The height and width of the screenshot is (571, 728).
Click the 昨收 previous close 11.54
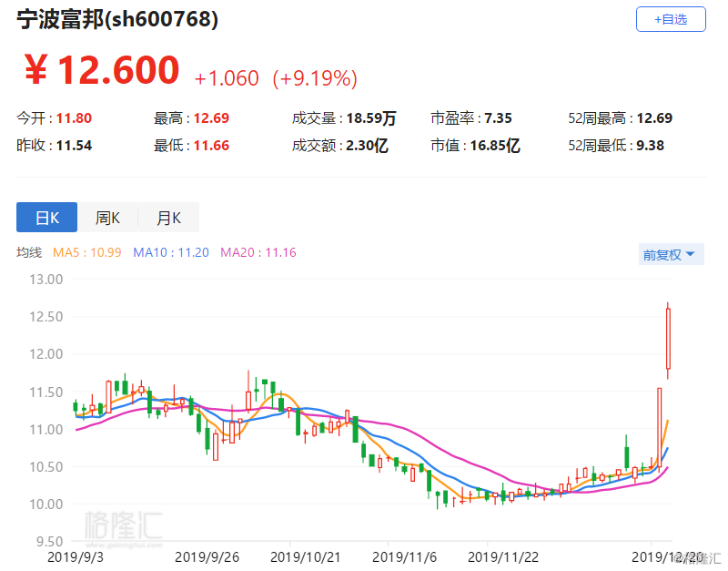[74, 146]
